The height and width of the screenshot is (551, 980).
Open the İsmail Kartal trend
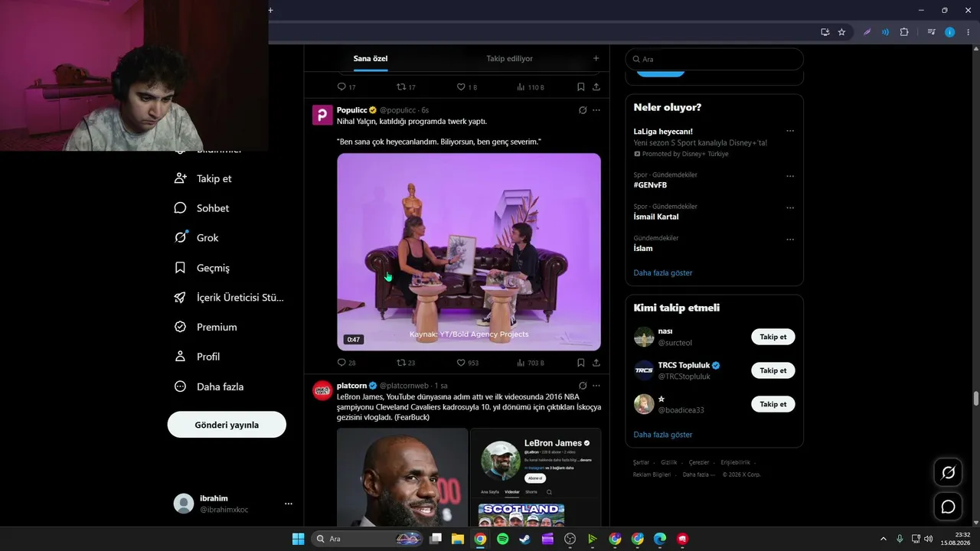coord(656,217)
